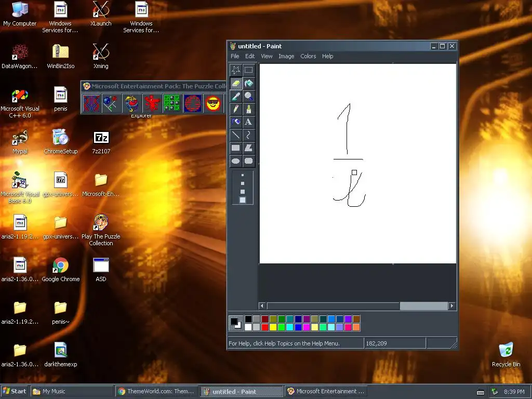Image resolution: width=532 pixels, height=399 pixels.
Task: Select the Pick Color eyedropper tool
Action: (x=235, y=96)
